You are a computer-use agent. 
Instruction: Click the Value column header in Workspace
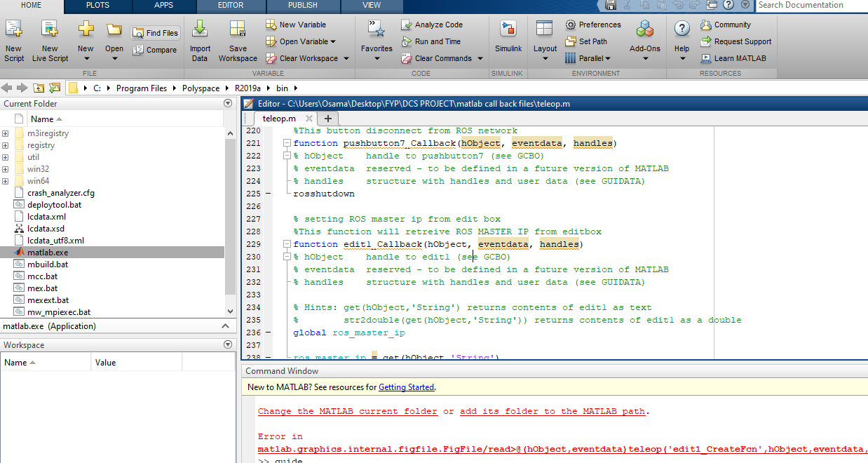tap(137, 363)
